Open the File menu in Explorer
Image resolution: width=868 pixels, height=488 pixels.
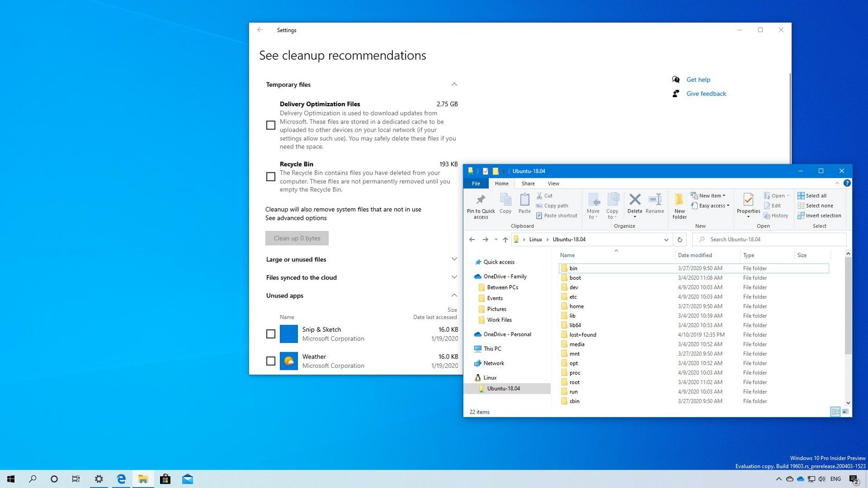[x=476, y=183]
